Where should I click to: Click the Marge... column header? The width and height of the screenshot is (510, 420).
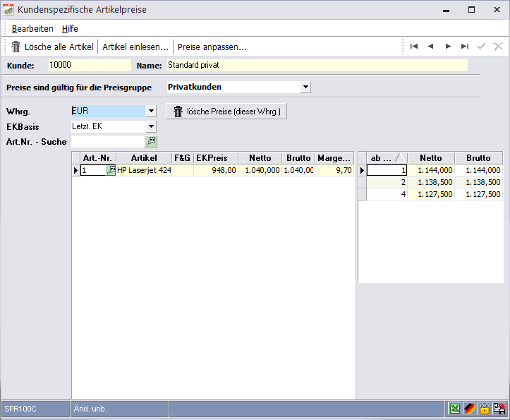point(334,158)
